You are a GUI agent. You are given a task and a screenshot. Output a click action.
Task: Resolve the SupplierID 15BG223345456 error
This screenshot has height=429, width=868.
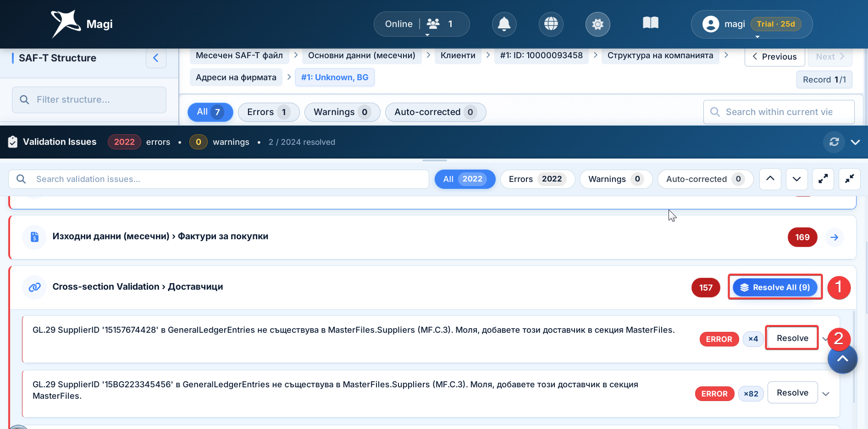pyautogui.click(x=792, y=393)
